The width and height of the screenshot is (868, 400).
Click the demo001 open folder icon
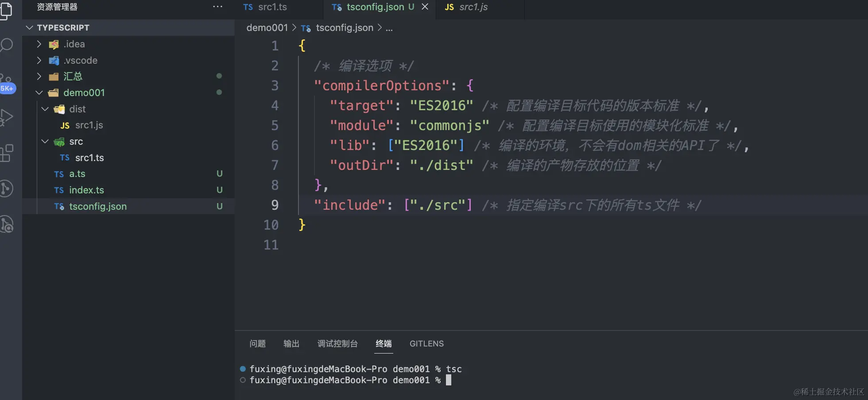54,93
